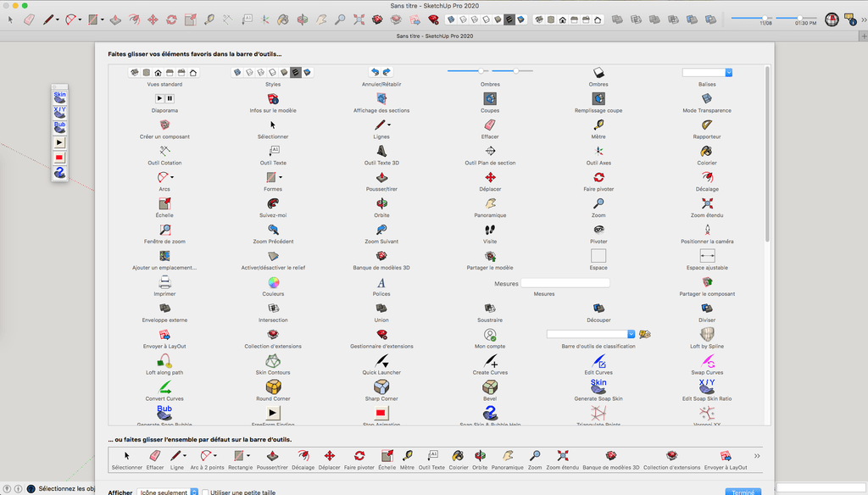Viewport: 868px width, 495px height.
Task: Click the Mesures input field in palette
Action: (565, 283)
